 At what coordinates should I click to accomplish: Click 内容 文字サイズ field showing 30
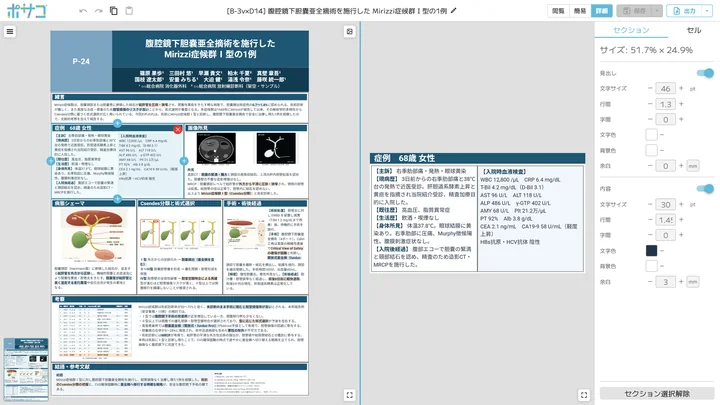[665, 204]
